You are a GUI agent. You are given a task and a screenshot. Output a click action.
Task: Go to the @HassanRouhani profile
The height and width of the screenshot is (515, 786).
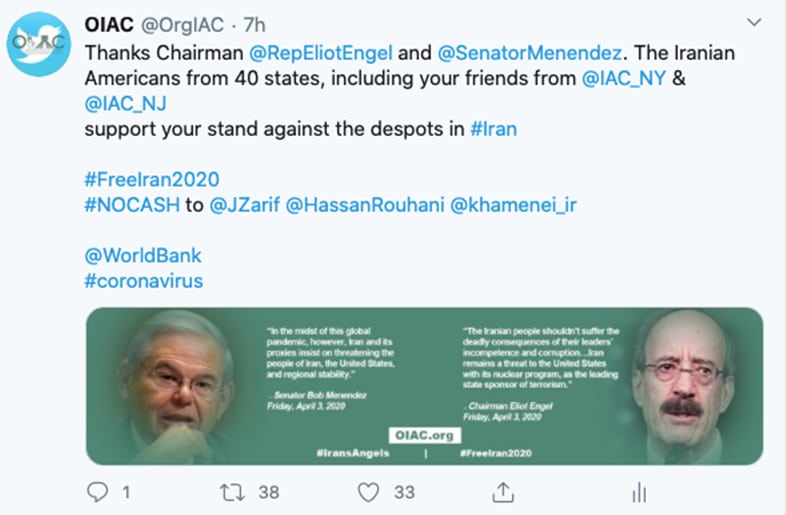(x=365, y=205)
